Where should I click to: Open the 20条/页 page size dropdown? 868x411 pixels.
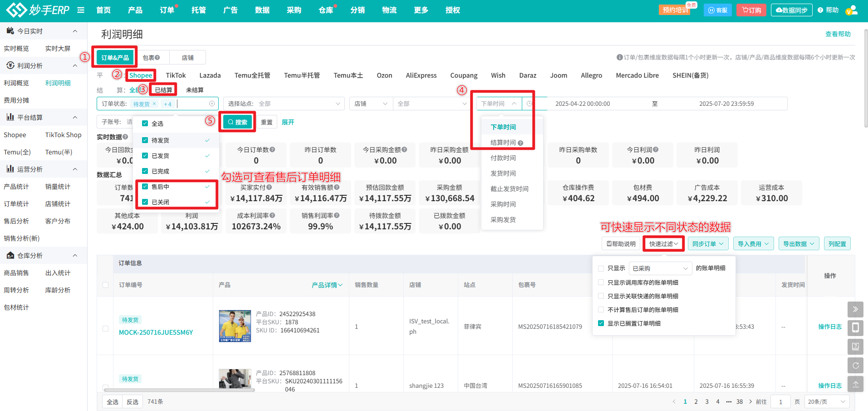tap(827, 401)
